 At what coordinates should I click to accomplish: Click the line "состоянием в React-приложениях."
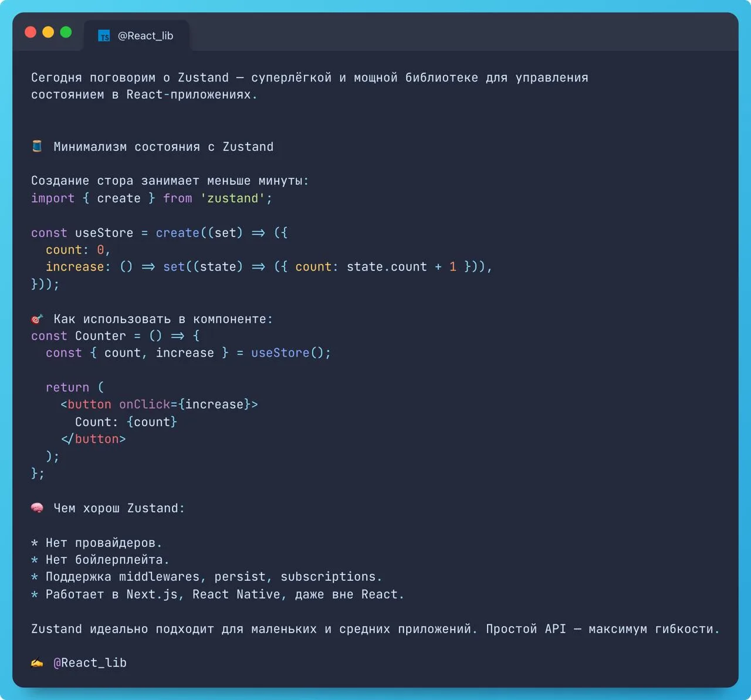pyautogui.click(x=144, y=94)
